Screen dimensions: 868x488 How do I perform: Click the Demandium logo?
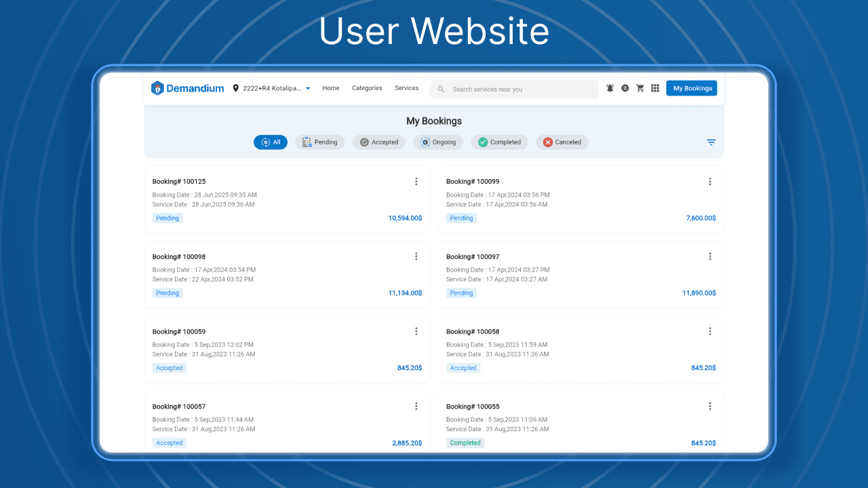click(x=187, y=88)
